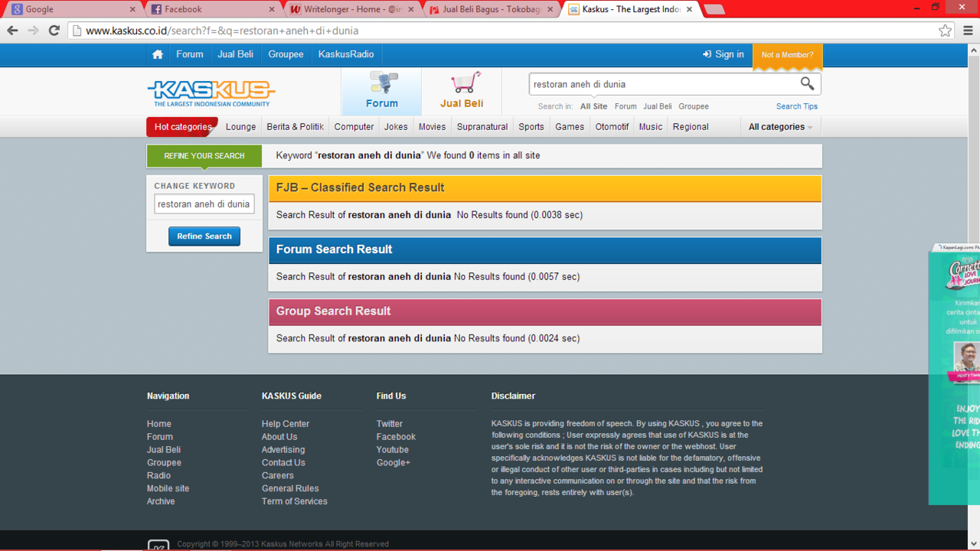The width and height of the screenshot is (980, 551).
Task: Open footer General Rules link
Action: [x=290, y=488]
